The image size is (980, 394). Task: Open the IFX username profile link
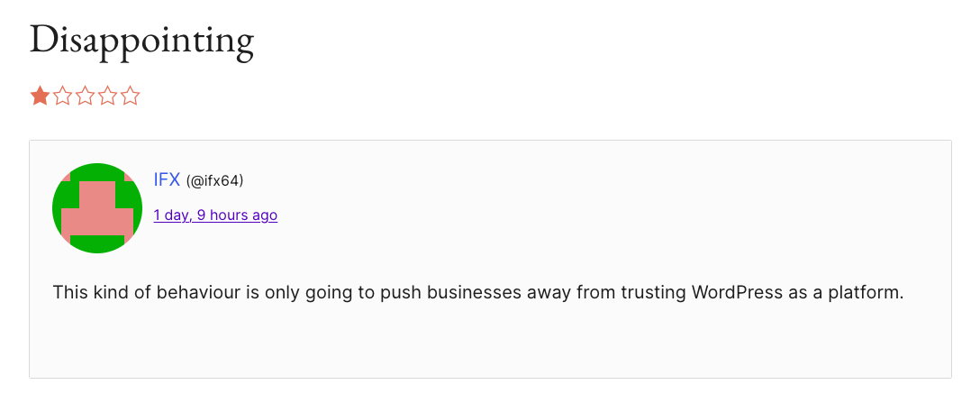click(x=167, y=179)
